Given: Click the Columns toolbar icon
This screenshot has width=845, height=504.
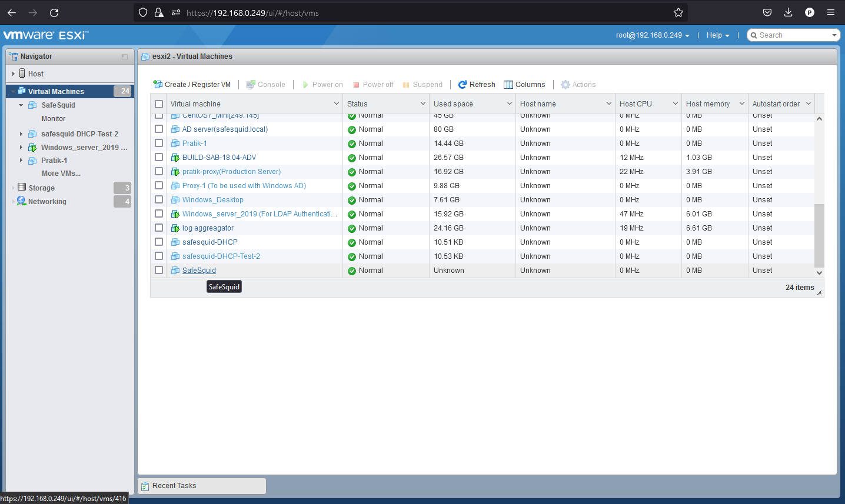Looking at the screenshot, I should 508,85.
